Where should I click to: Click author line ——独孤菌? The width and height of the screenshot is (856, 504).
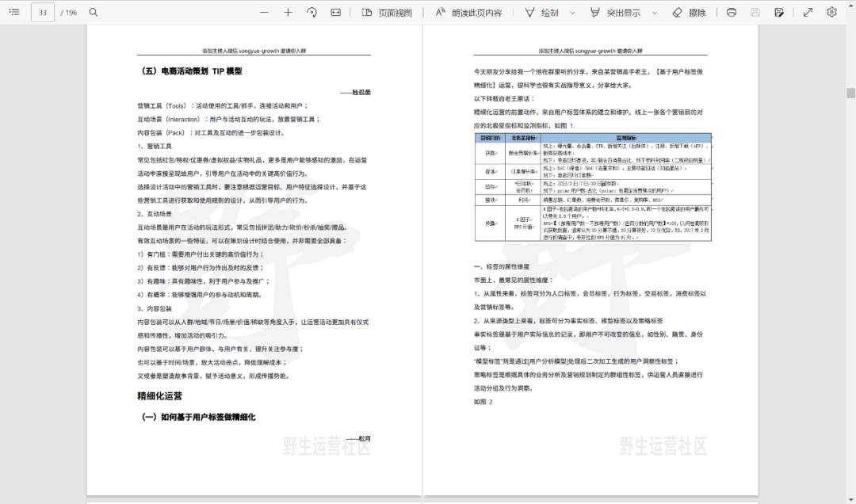355,92
